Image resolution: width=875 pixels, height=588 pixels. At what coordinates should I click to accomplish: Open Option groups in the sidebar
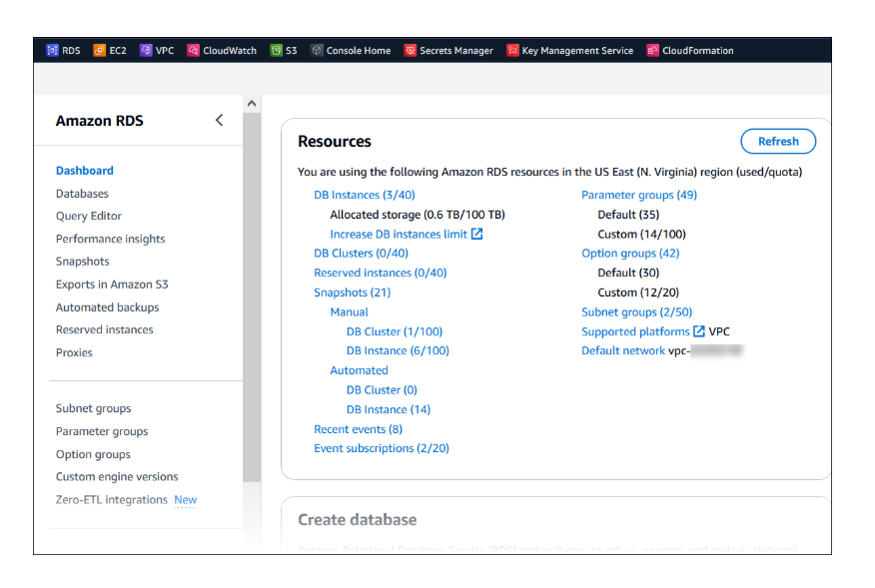click(x=93, y=454)
